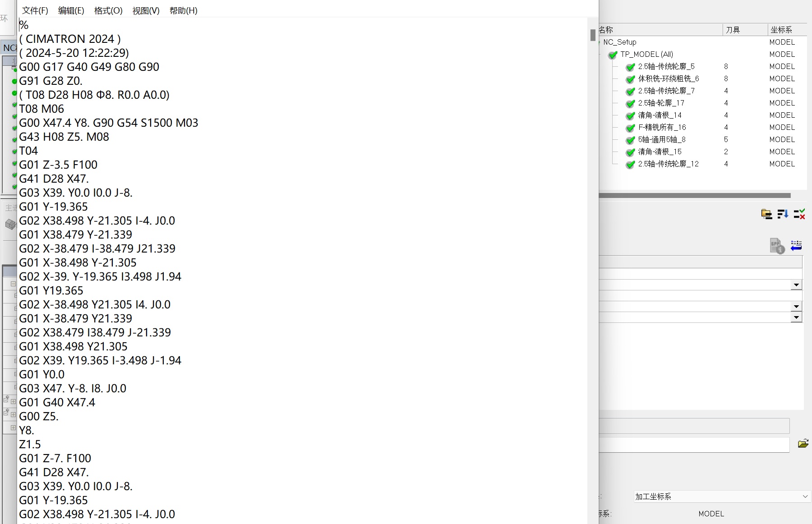Open the 帮助(H) menu
This screenshot has height=524, width=812.
pos(184,10)
